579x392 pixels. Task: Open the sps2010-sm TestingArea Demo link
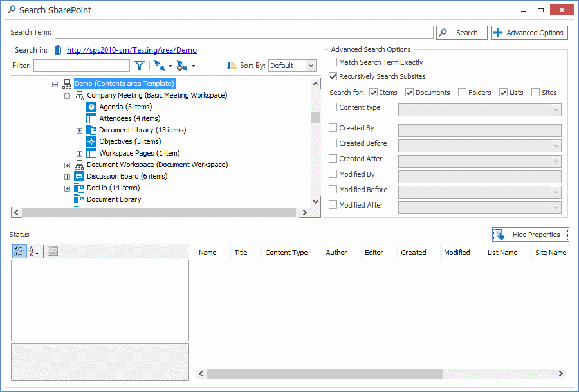coord(132,50)
